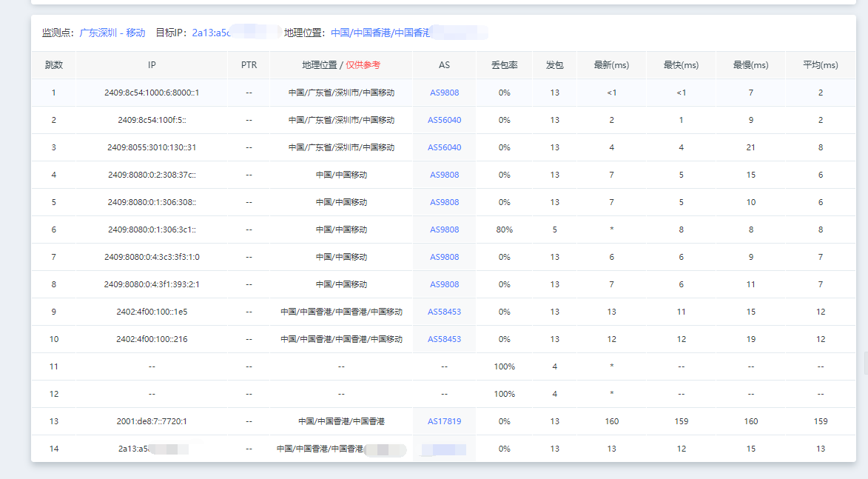Click hop number 11 in the table
The image size is (868, 479).
[54, 366]
